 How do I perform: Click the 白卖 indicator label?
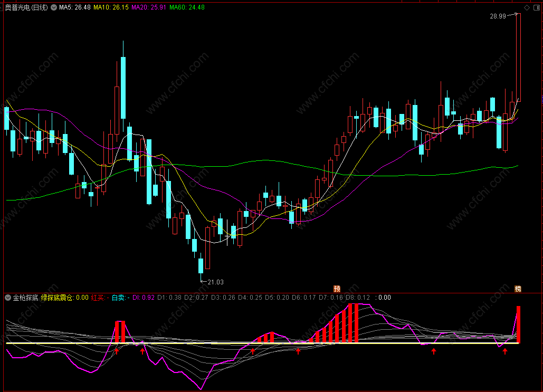[x=120, y=298]
